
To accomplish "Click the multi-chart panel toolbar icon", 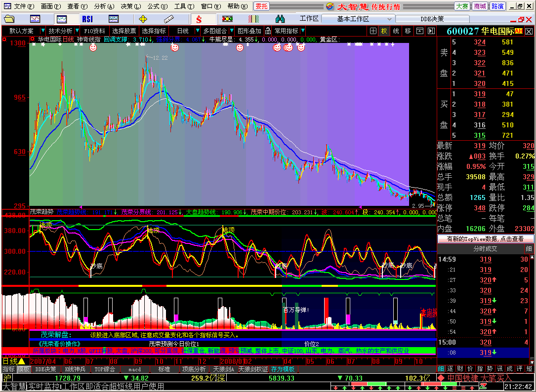I will pyautogui.click(x=113, y=19).
